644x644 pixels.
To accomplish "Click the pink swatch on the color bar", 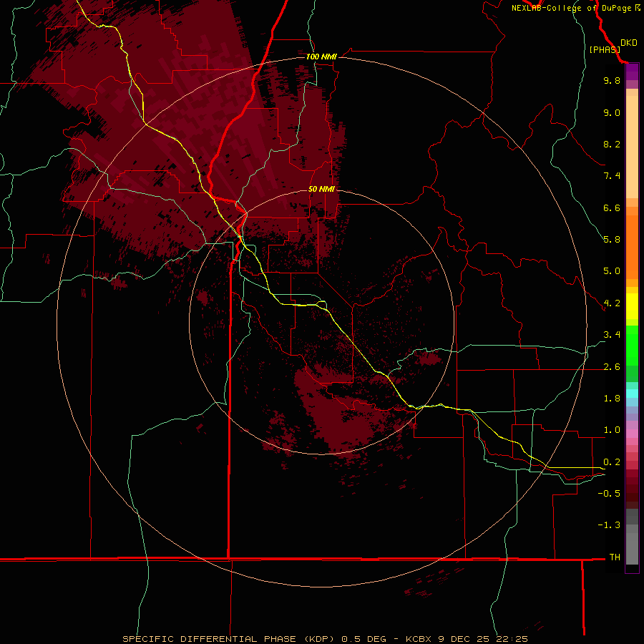I will (632, 434).
